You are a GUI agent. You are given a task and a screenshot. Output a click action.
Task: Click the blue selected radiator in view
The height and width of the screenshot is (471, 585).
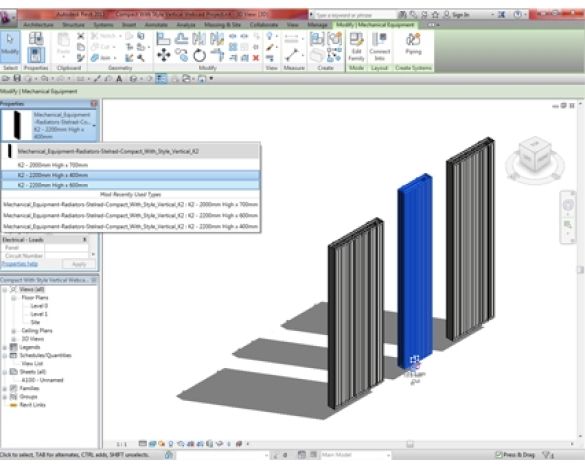pyautogui.click(x=415, y=269)
